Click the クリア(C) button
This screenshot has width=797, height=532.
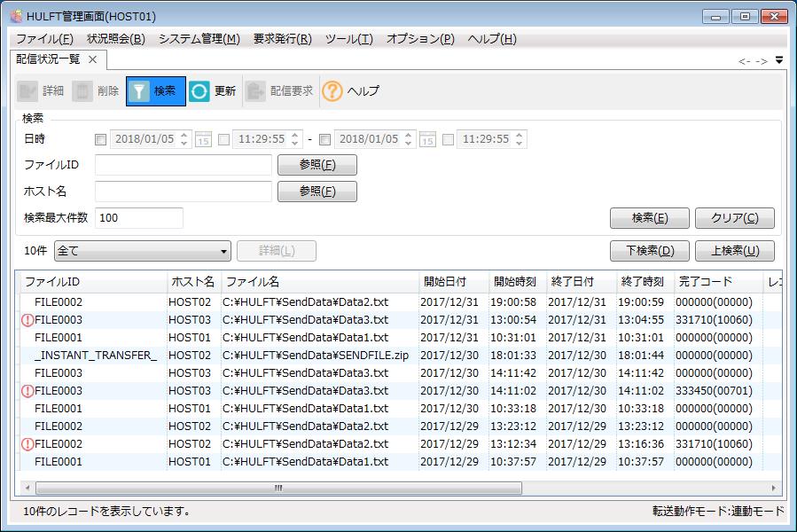tap(735, 218)
